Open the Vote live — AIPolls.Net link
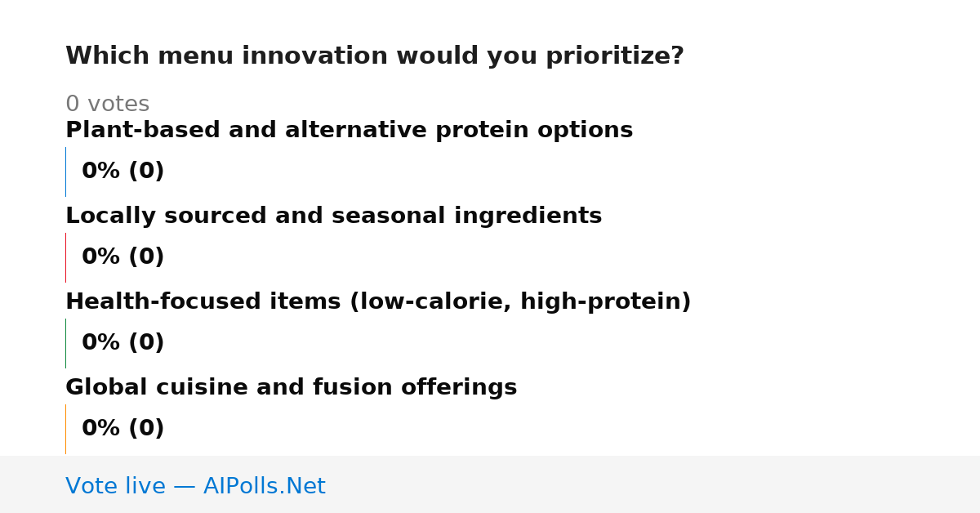 pos(195,487)
